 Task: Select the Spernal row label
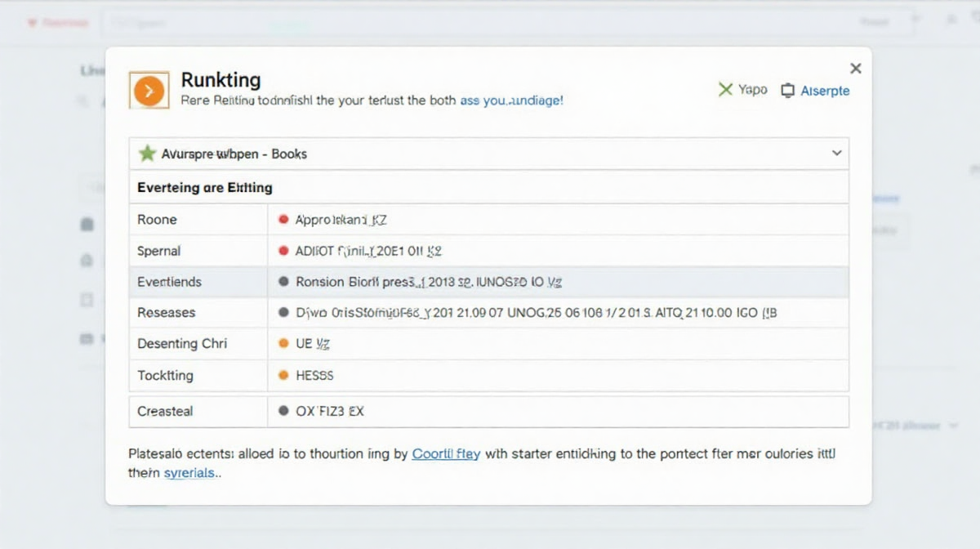point(159,251)
